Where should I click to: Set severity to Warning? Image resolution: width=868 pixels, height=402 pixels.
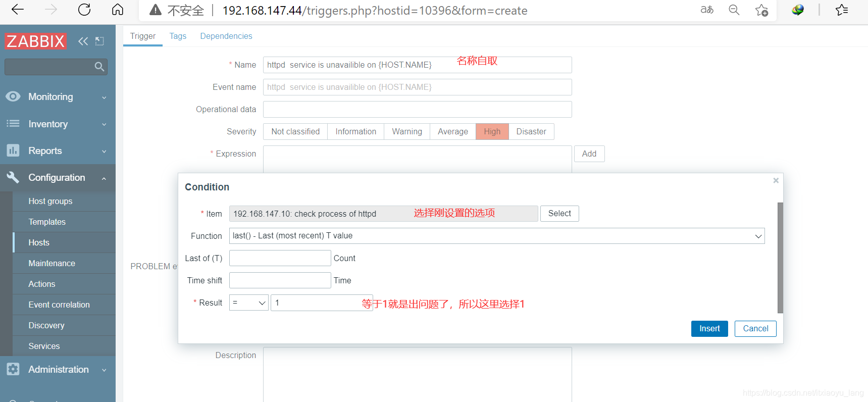[407, 131]
